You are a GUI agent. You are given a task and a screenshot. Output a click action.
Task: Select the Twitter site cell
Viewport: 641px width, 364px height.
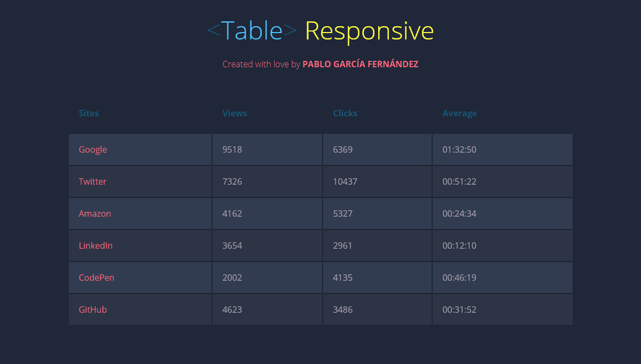coord(140,181)
